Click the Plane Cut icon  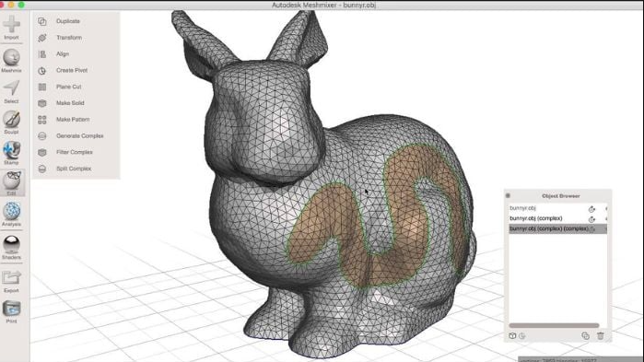tap(41, 87)
